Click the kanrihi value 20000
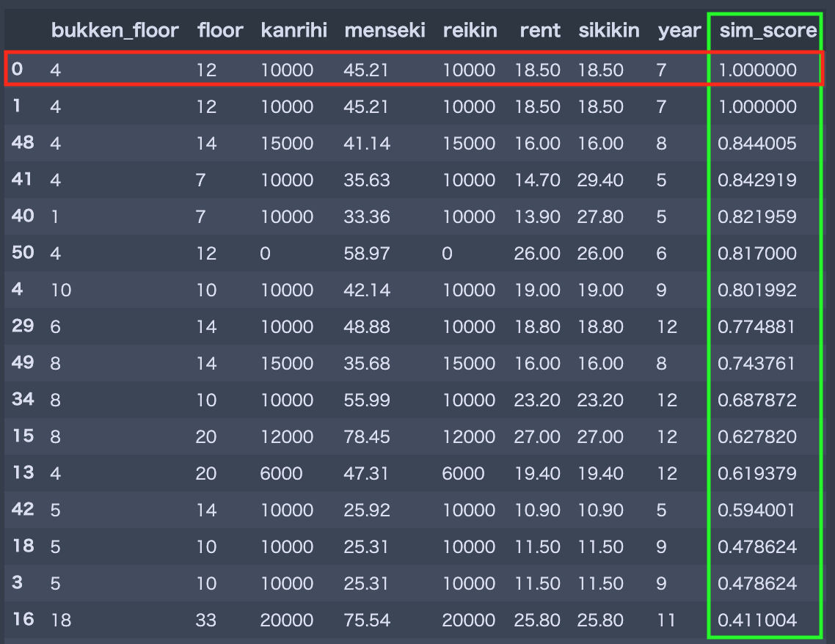The width and height of the screenshot is (835, 644). [x=286, y=620]
